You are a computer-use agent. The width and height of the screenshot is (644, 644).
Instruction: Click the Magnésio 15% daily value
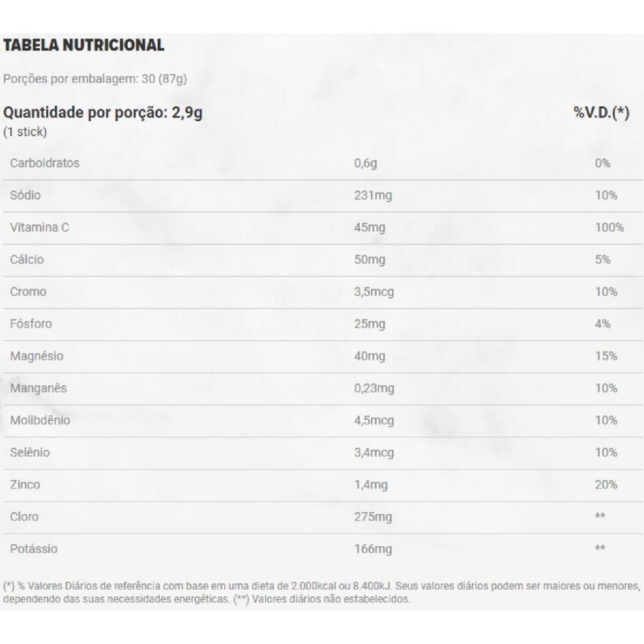click(x=606, y=356)
